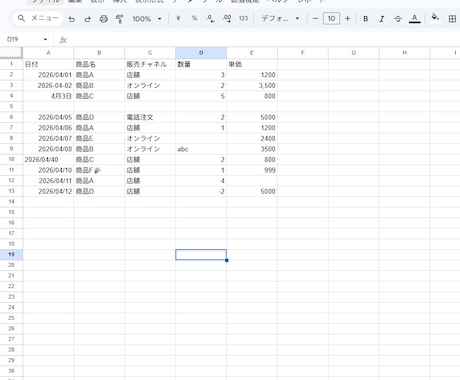
Task: Click the selected cell D19
Action: tap(201, 254)
